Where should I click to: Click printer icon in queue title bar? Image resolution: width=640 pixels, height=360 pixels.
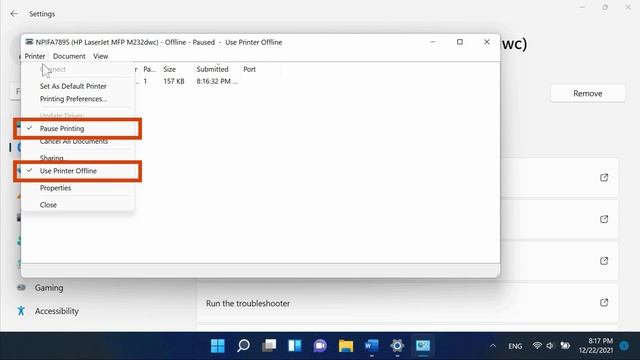pyautogui.click(x=29, y=42)
